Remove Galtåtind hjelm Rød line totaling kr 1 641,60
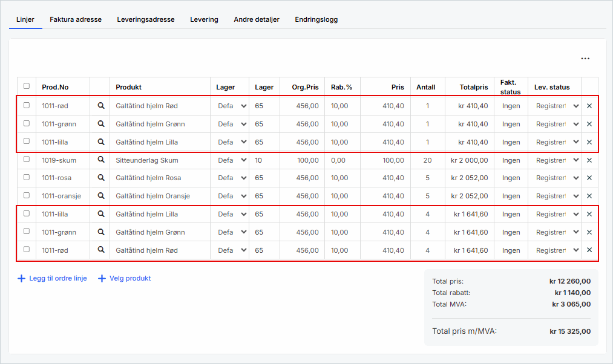Viewport: 613px width, 364px height. 589,250
